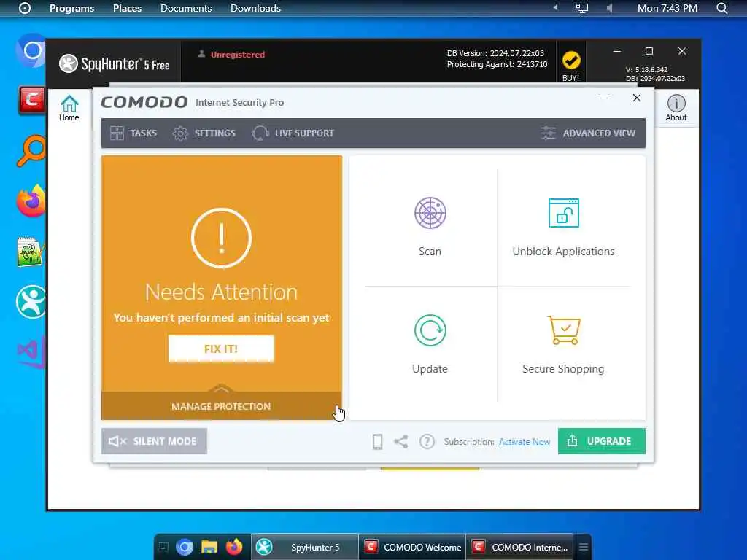Launch Firefox from the taskbar
Image resolution: width=747 pixels, height=560 pixels.
(x=233, y=547)
